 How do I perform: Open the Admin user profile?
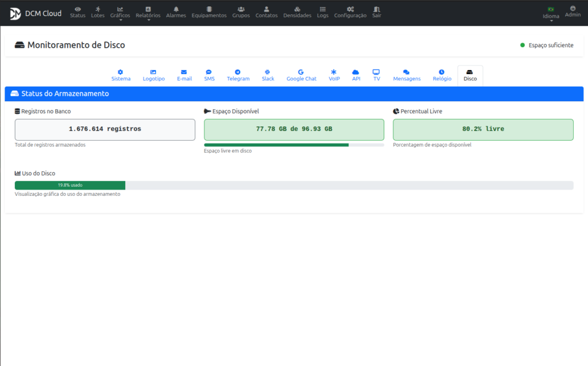[572, 11]
